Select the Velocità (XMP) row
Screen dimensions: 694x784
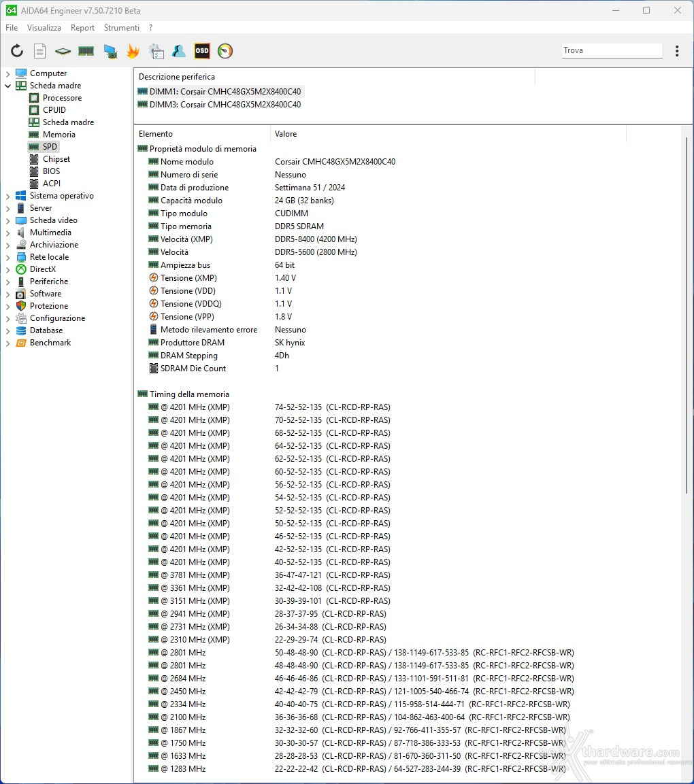252,239
